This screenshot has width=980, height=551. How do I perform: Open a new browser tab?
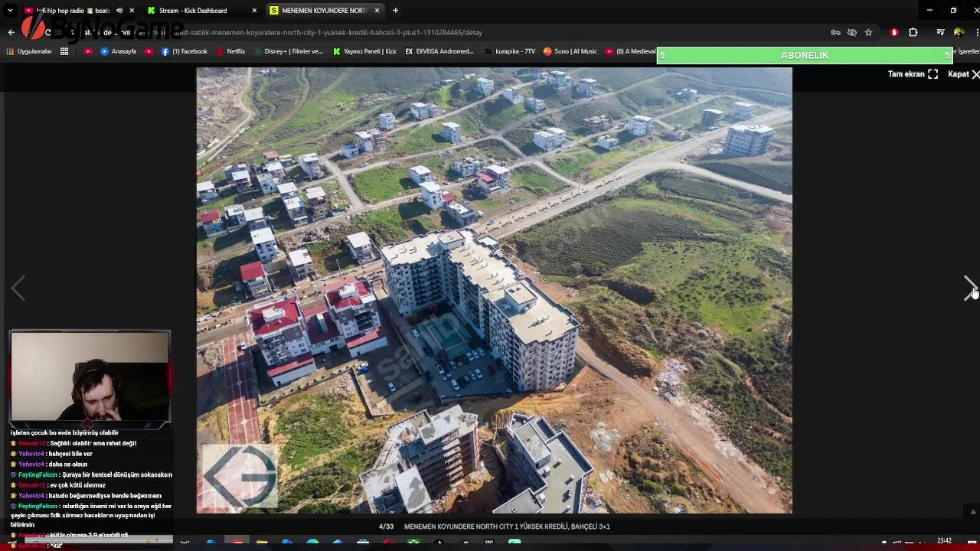pyautogui.click(x=395, y=11)
